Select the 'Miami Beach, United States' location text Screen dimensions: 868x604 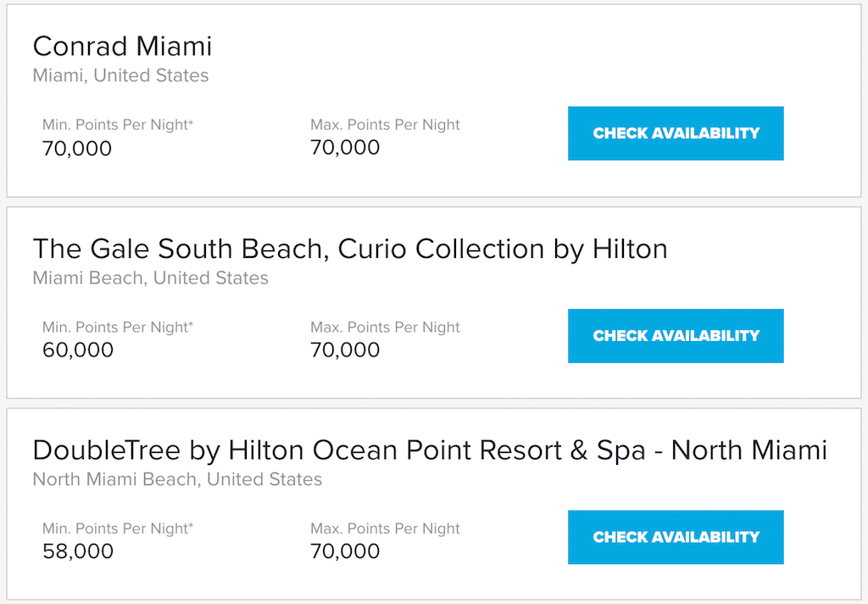click(x=151, y=277)
